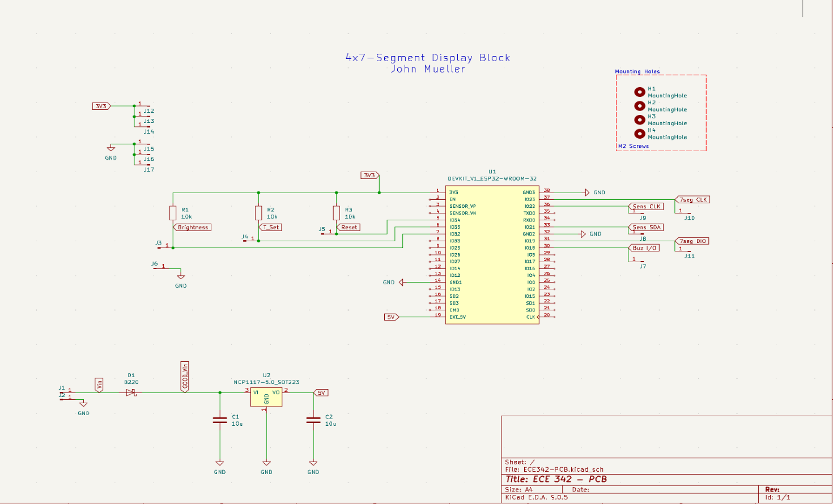The width and height of the screenshot is (833, 504).
Task: Click the C2 10u capacitor symbol
Action: pos(313,420)
